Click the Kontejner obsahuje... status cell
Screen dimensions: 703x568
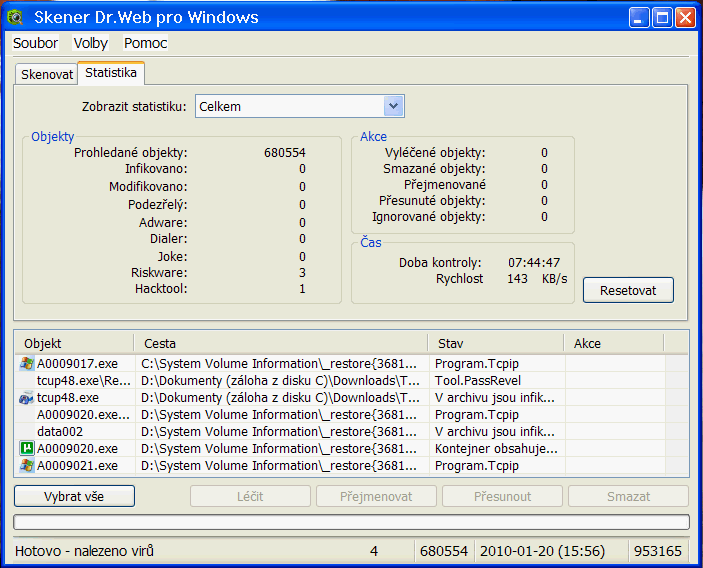coord(496,448)
